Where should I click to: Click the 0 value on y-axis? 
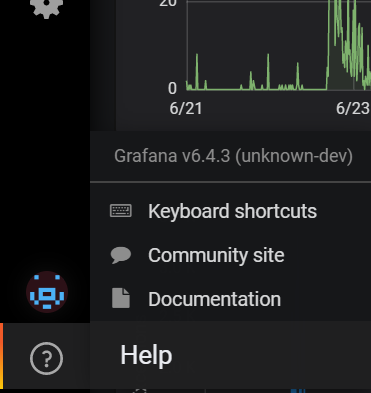click(172, 88)
